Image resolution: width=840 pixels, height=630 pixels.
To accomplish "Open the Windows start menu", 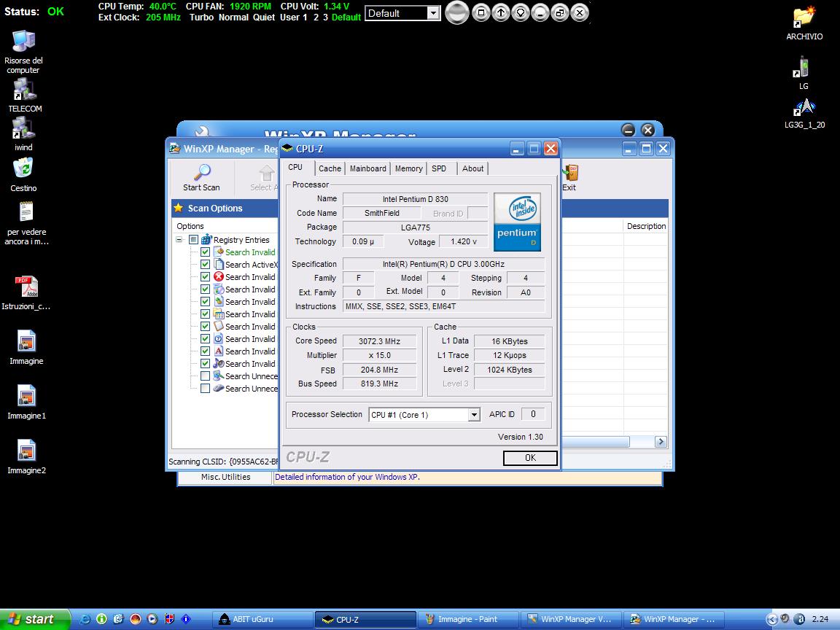I will pyautogui.click(x=34, y=619).
